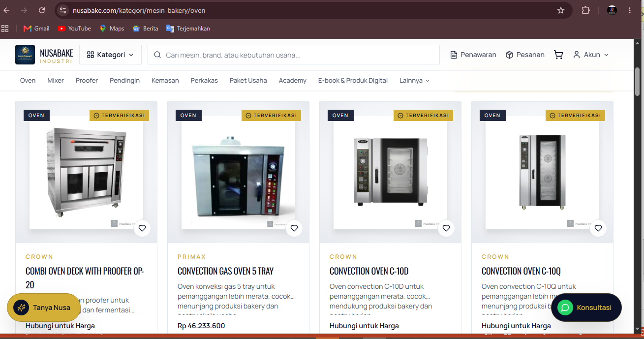Favorite the Convection Oven C-10Q heart
644x339 pixels.
point(598,228)
